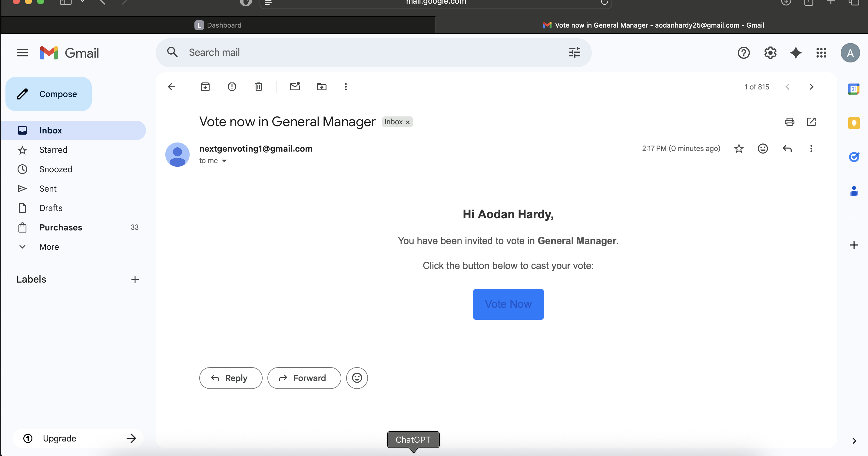
Task: Open the Purchases label
Action: [x=61, y=227]
